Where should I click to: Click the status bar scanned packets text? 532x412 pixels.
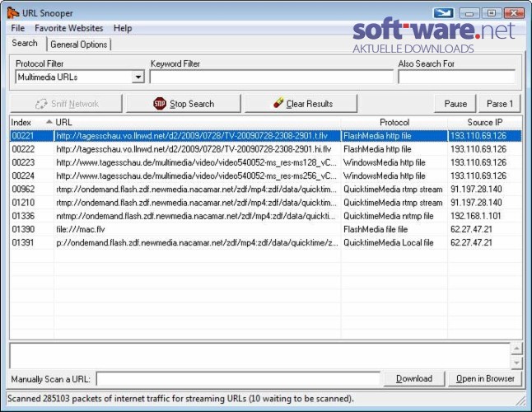[x=180, y=399]
